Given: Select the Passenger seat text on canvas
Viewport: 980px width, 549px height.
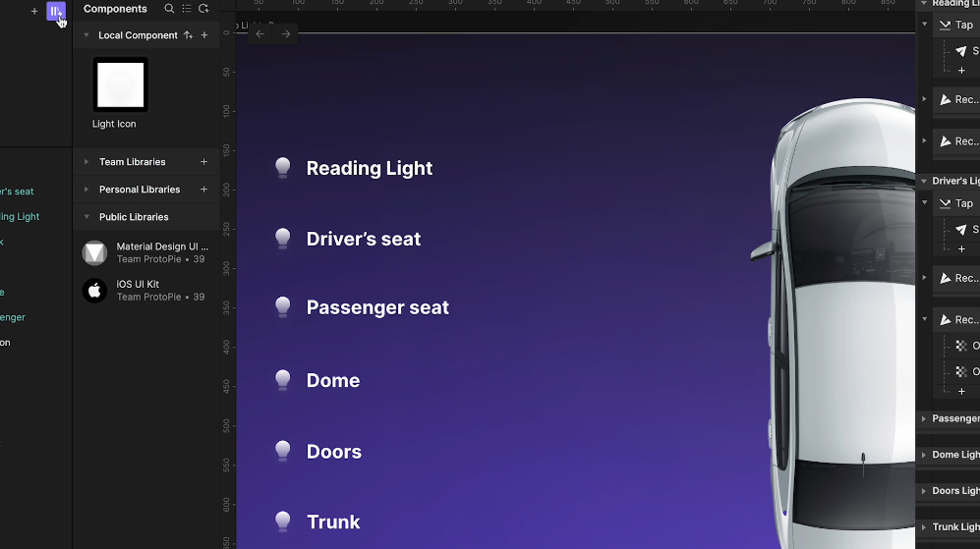Looking at the screenshot, I should [x=377, y=307].
